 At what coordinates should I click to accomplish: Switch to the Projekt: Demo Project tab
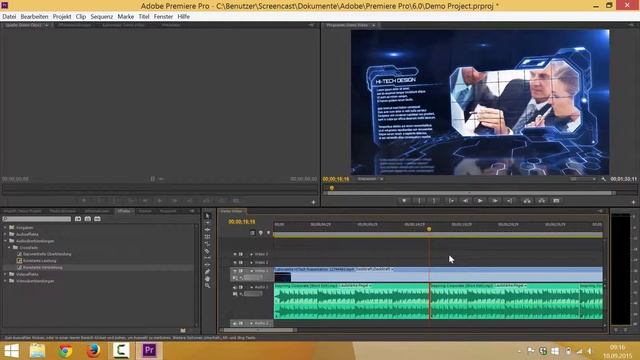(x=23, y=211)
